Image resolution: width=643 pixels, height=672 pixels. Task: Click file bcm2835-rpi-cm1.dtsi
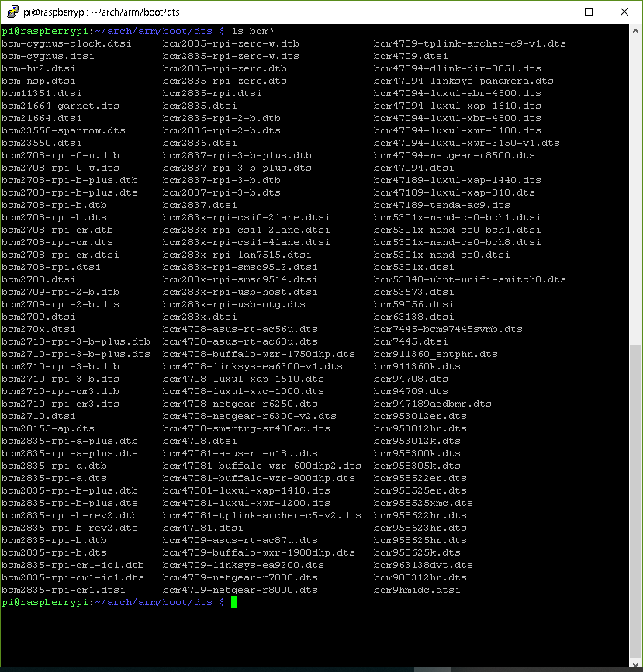[64, 591]
